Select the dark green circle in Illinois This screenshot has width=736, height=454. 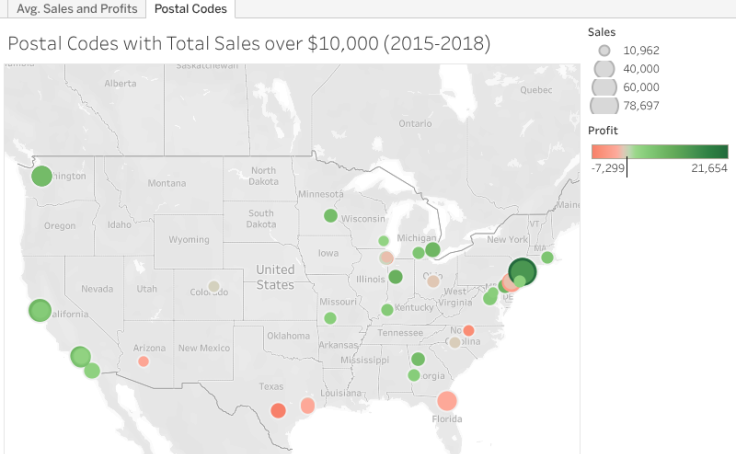click(395, 277)
